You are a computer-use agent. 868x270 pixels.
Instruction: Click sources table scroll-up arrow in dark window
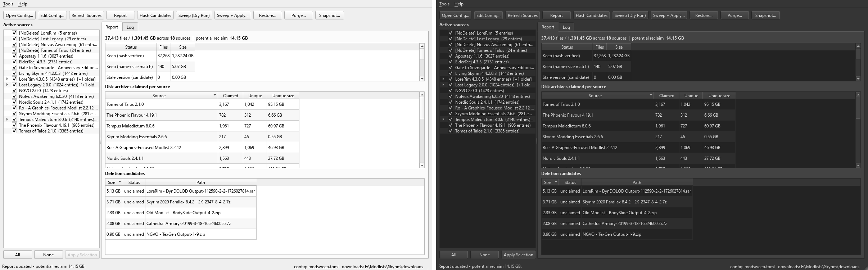(858, 94)
